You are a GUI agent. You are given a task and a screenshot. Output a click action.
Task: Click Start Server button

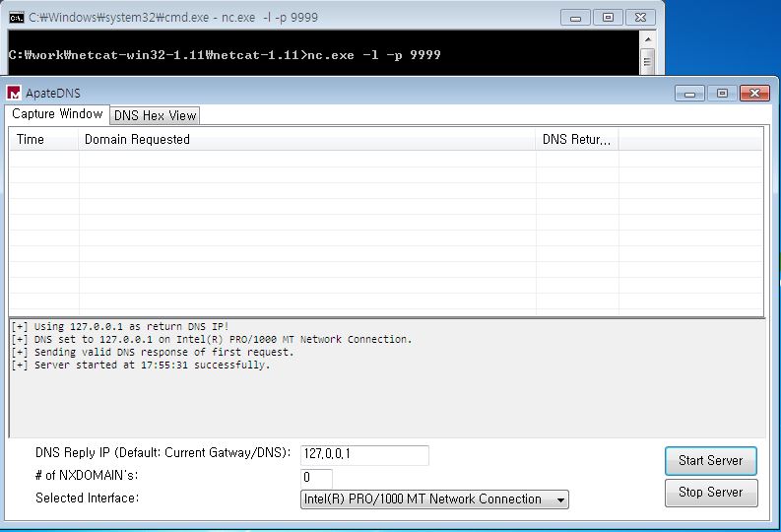tap(711, 460)
